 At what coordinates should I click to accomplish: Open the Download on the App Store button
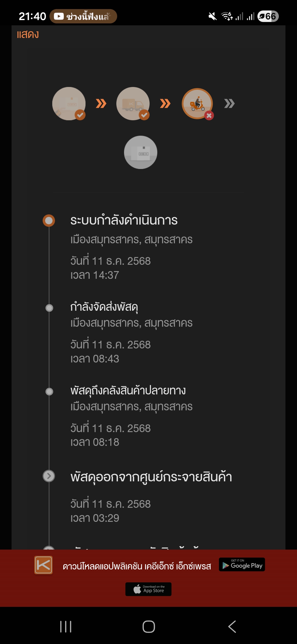[x=148, y=589]
